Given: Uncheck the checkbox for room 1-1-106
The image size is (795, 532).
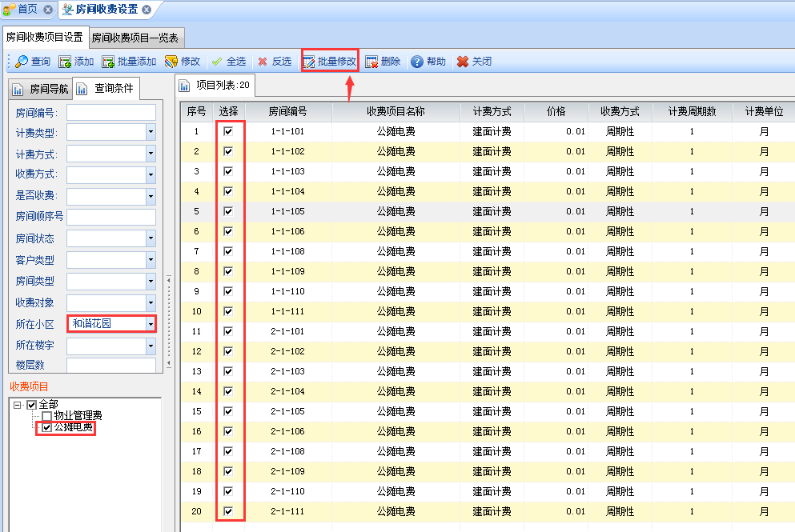Looking at the screenshot, I should tap(228, 231).
